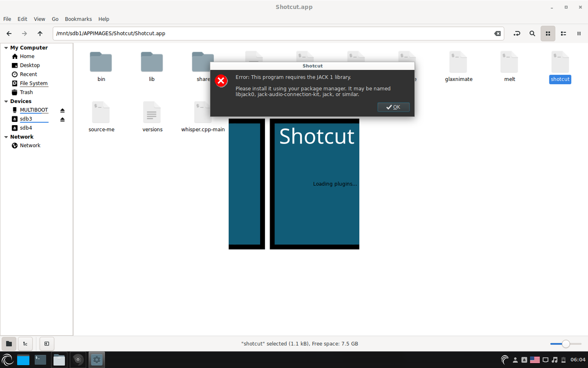Open the round dark taskbar app
Image resolution: width=588 pixels, height=368 pixels.
pyautogui.click(x=78, y=360)
